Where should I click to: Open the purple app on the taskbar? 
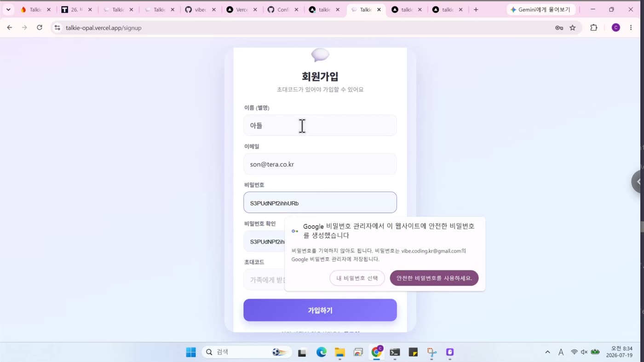[x=450, y=353]
